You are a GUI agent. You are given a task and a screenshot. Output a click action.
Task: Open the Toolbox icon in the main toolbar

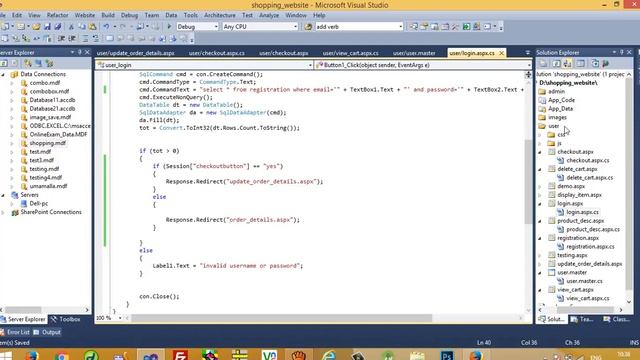[x=455, y=27]
